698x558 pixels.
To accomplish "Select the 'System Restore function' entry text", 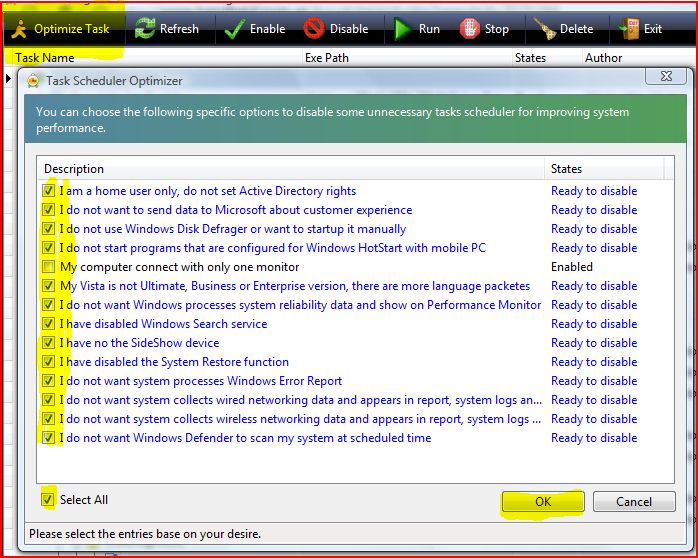I will (174, 362).
